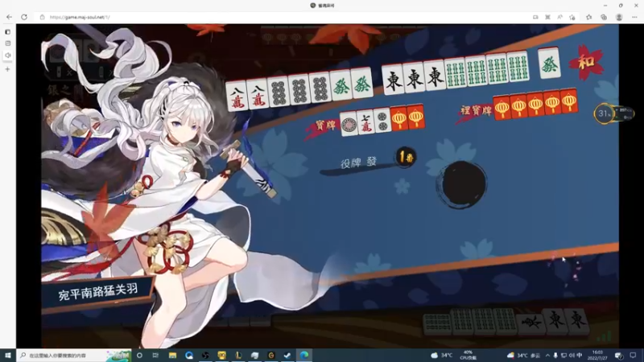Open the tab actions icon atop left sidebar
The height and width of the screenshot is (362, 644).
8,31
